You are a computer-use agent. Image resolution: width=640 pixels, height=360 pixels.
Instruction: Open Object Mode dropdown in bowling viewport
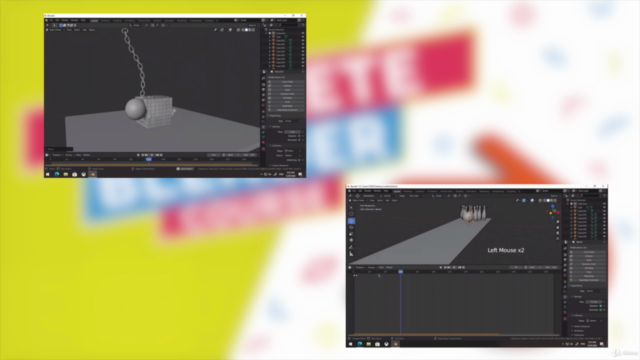(x=358, y=200)
